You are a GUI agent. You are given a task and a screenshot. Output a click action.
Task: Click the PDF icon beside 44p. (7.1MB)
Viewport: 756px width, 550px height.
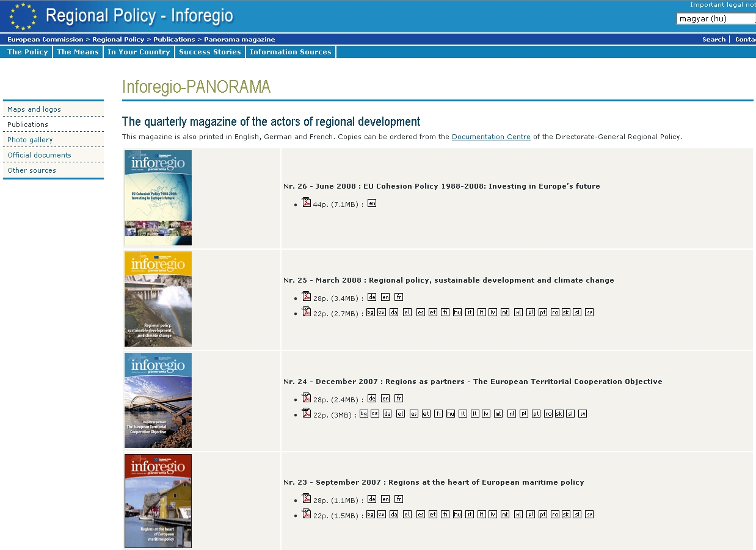[x=307, y=203]
